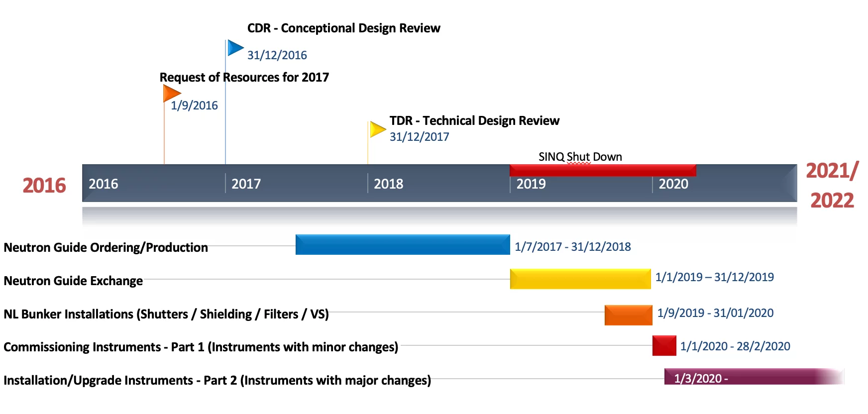The width and height of the screenshot is (868, 414).
Task: Select the red SINQ Shut Down bar
Action: pyautogui.click(x=602, y=170)
